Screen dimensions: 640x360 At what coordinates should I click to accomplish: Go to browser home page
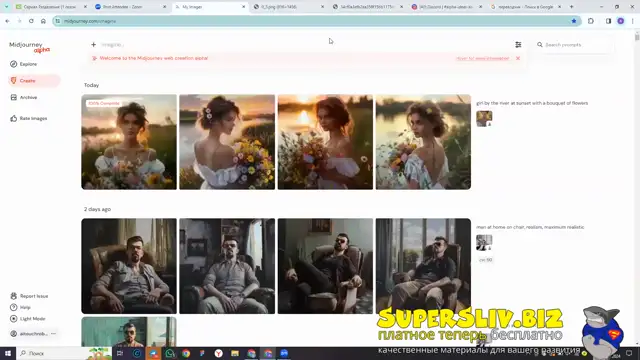tap(43, 21)
